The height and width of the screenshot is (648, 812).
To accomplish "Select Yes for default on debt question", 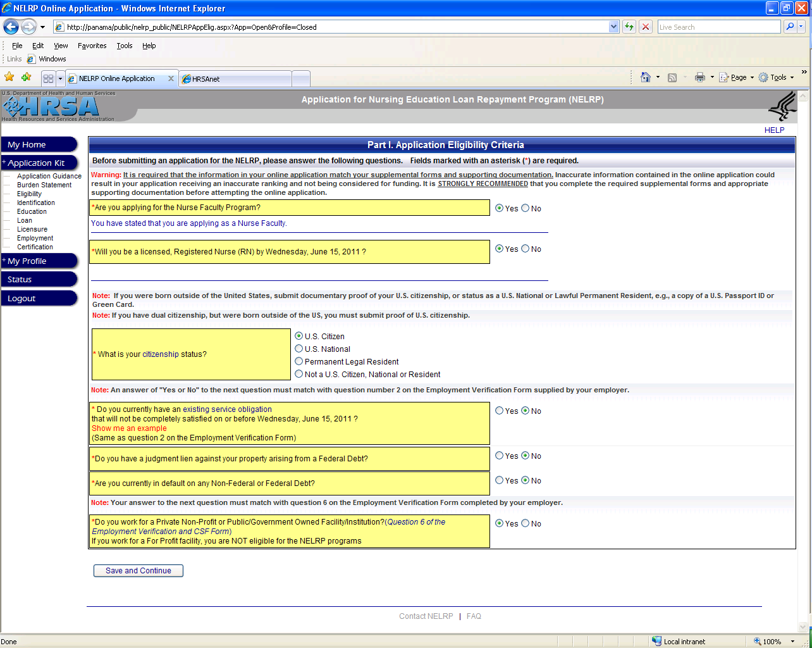I will [x=500, y=480].
